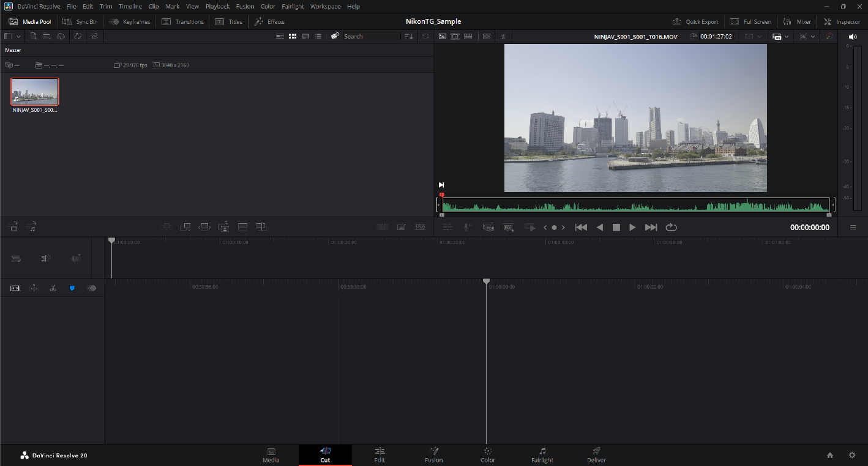Click the Smart Insert edit icon
This screenshot has height=466, width=868.
point(167,227)
